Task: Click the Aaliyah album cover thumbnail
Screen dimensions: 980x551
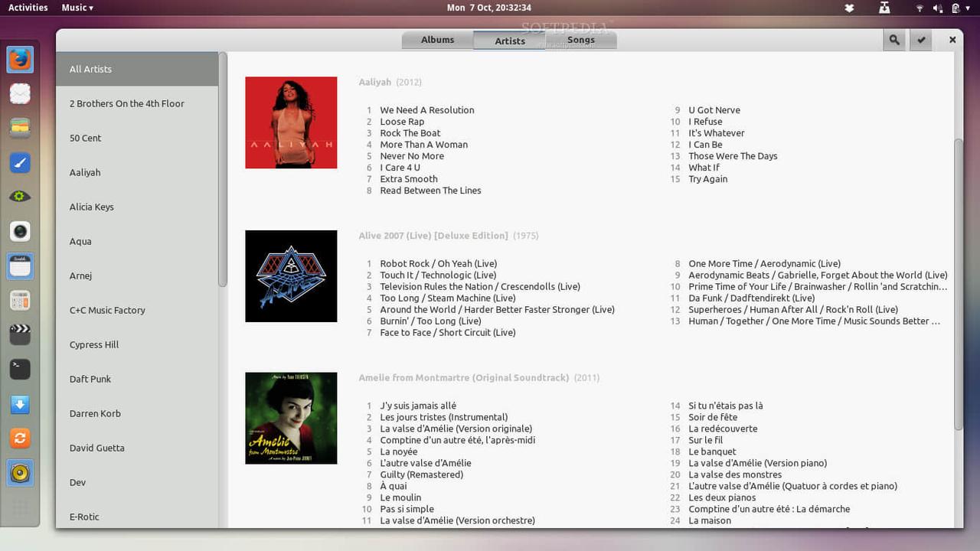Action: coord(291,122)
